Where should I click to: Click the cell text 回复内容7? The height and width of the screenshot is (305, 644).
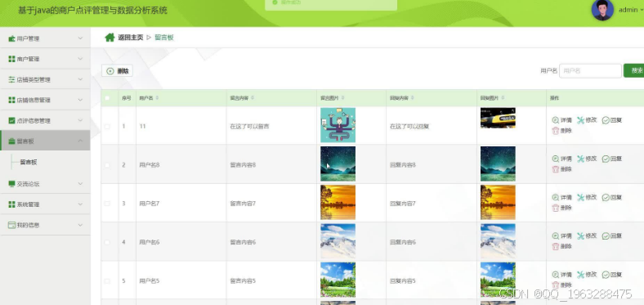point(402,204)
